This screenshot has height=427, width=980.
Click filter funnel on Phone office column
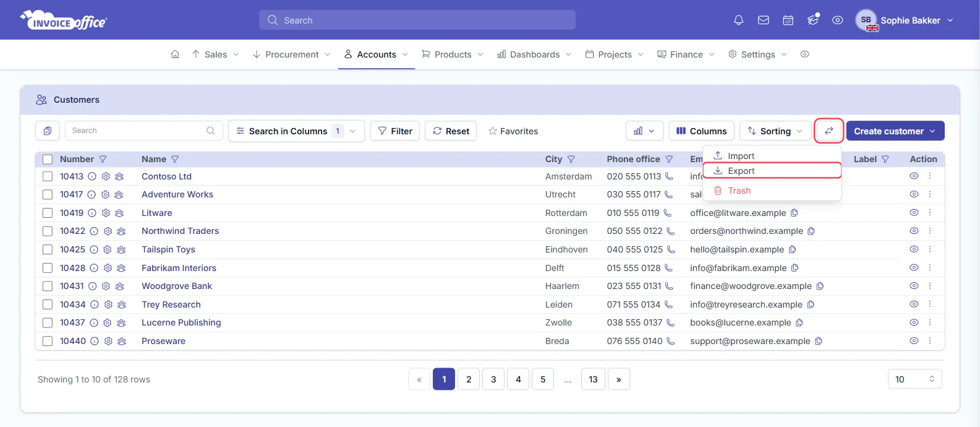tap(669, 159)
